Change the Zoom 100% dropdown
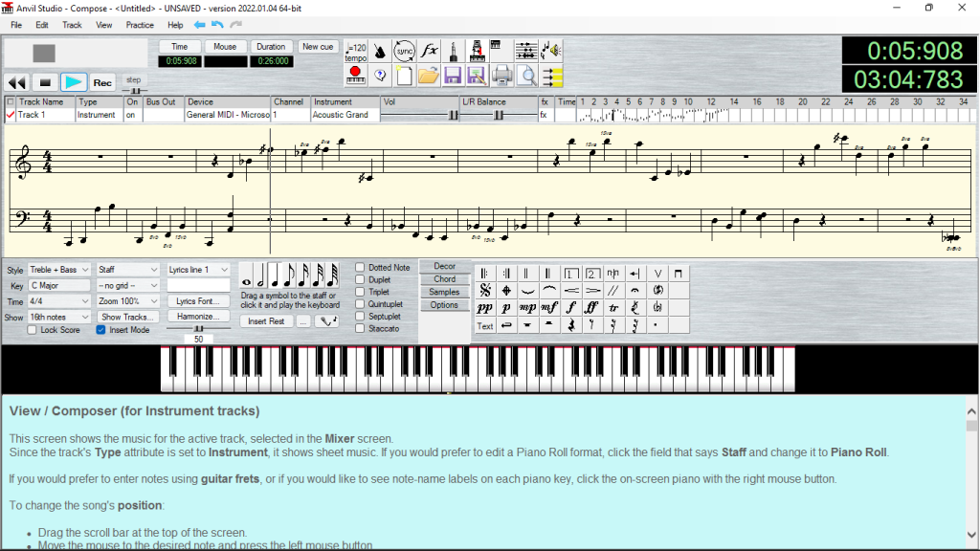980x551 pixels. 127,301
